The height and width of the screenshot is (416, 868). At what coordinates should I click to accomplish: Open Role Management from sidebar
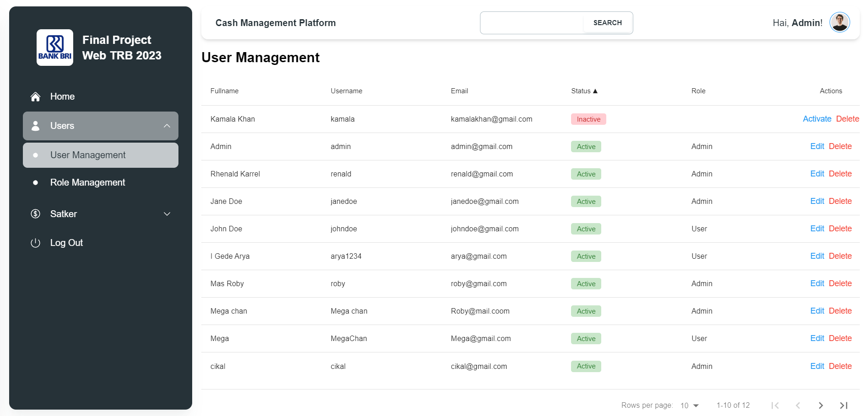point(87,182)
